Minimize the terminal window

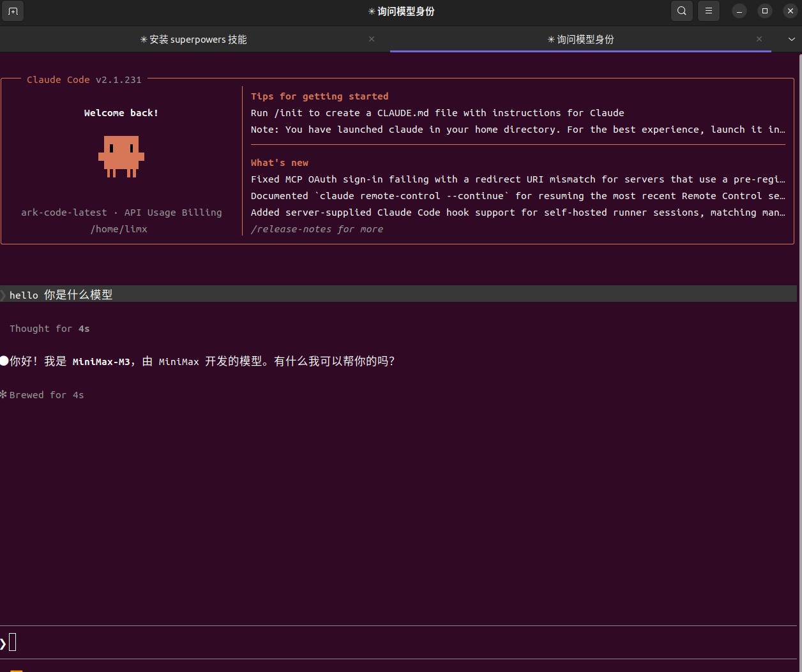coord(739,11)
